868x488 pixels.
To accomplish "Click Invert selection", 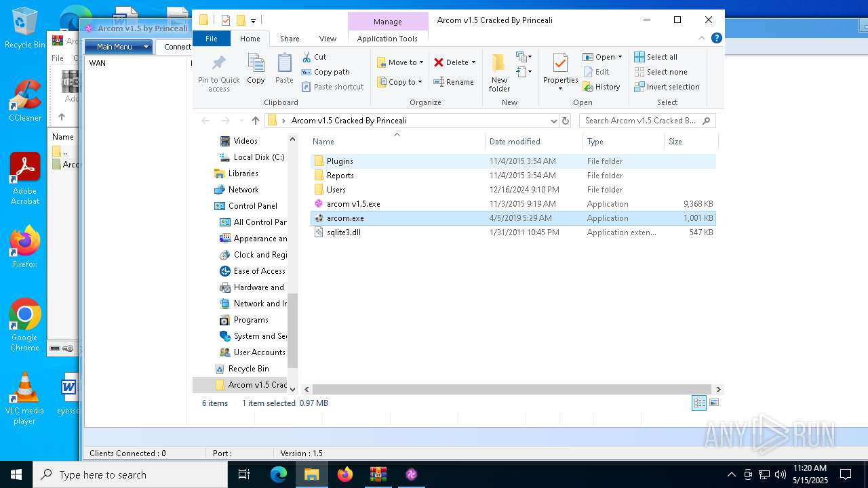I will click(x=667, y=87).
